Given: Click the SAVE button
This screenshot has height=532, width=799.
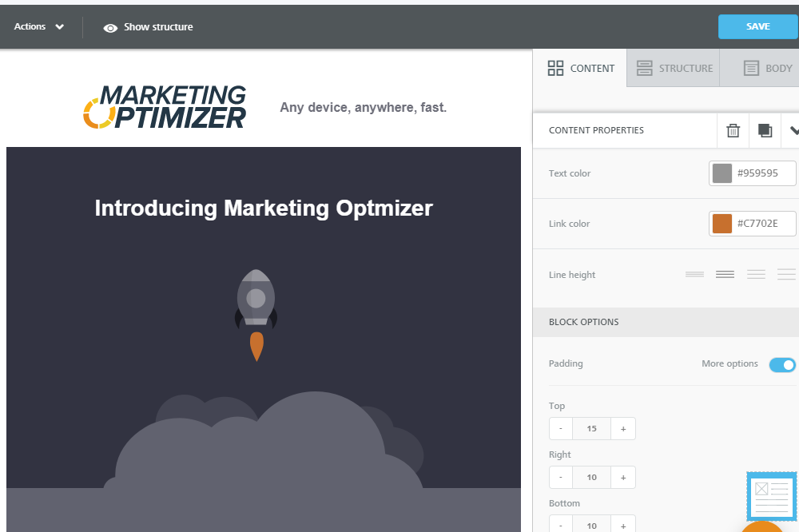Looking at the screenshot, I should [757, 26].
